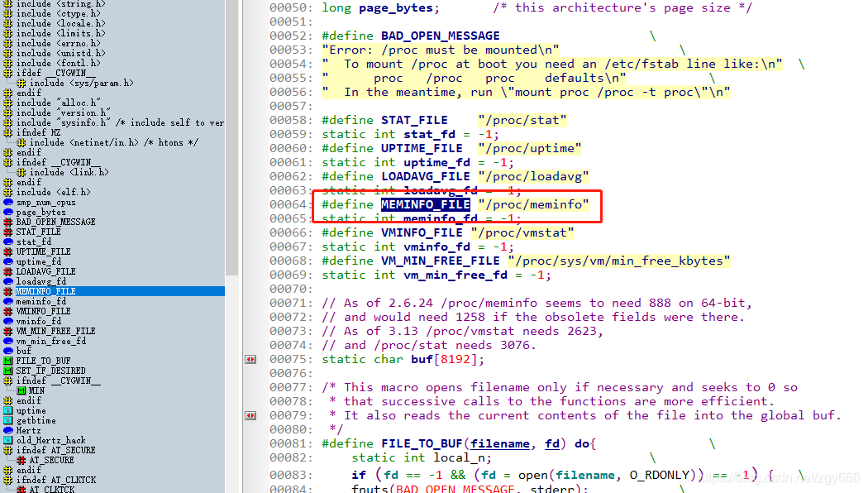Select the ifndef AT_SECURE entry

click(55, 450)
